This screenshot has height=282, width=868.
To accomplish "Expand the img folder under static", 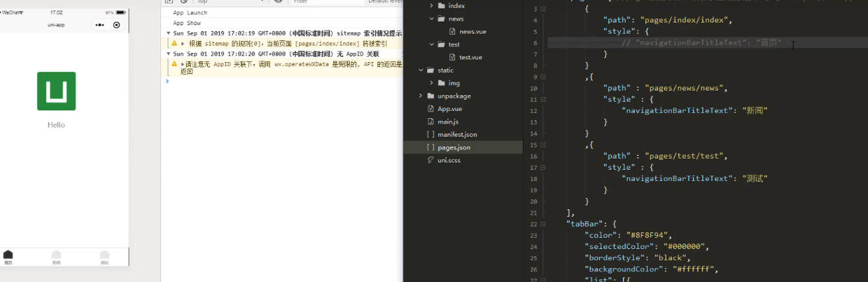I will [432, 83].
